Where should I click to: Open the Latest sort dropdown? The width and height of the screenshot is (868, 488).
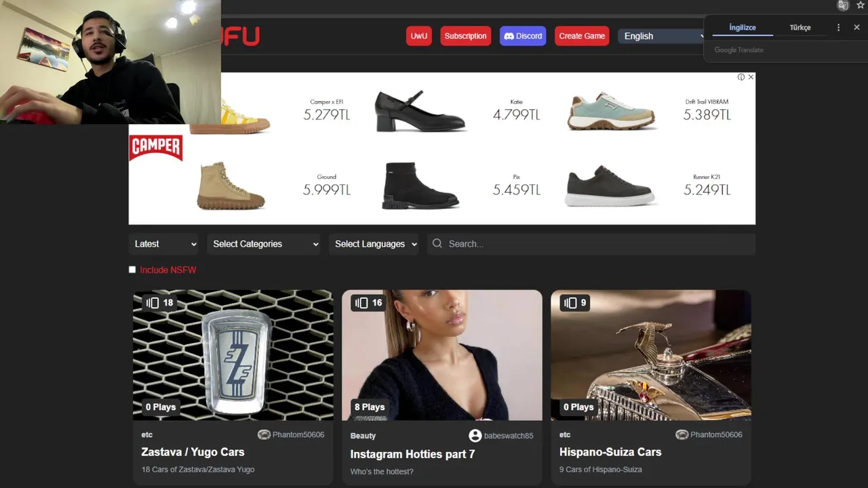tap(165, 244)
